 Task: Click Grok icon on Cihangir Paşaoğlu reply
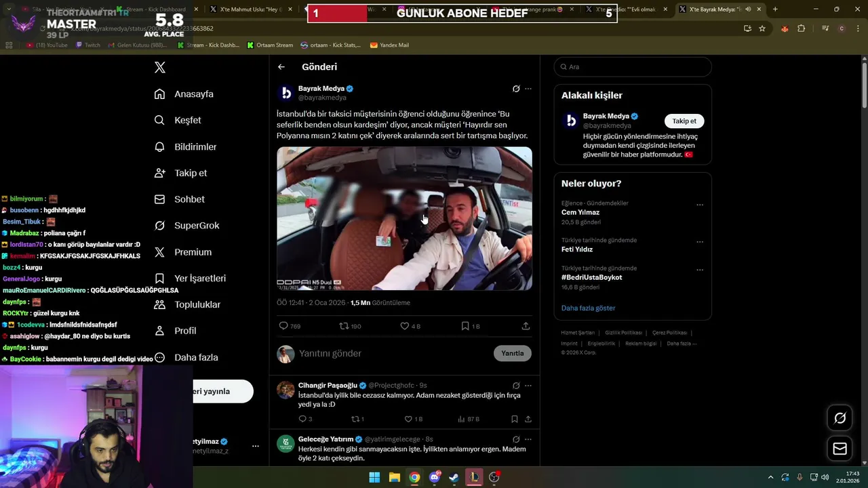tap(516, 386)
